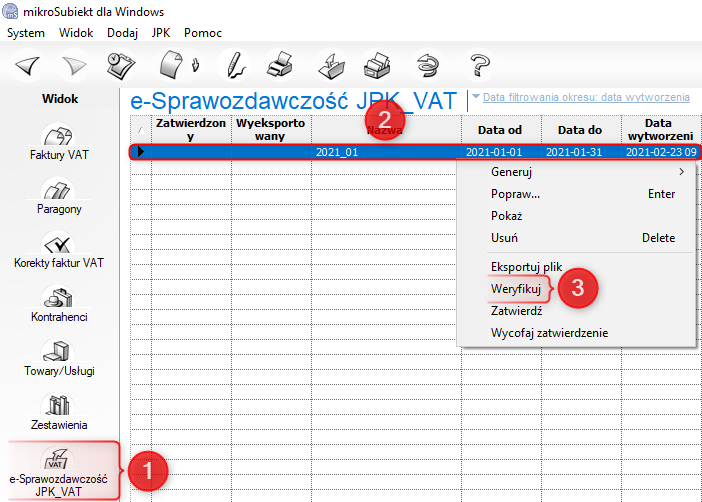702x502 pixels.
Task: Click the printer toolbar icon
Action: (x=281, y=65)
